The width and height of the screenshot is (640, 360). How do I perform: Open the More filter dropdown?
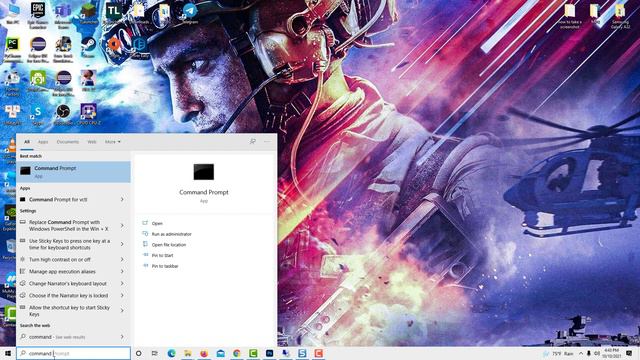tap(112, 142)
